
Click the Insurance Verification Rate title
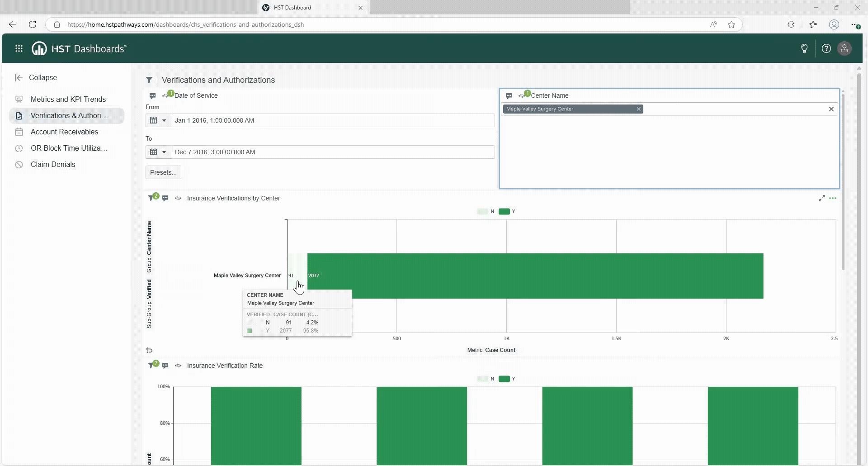(x=225, y=366)
